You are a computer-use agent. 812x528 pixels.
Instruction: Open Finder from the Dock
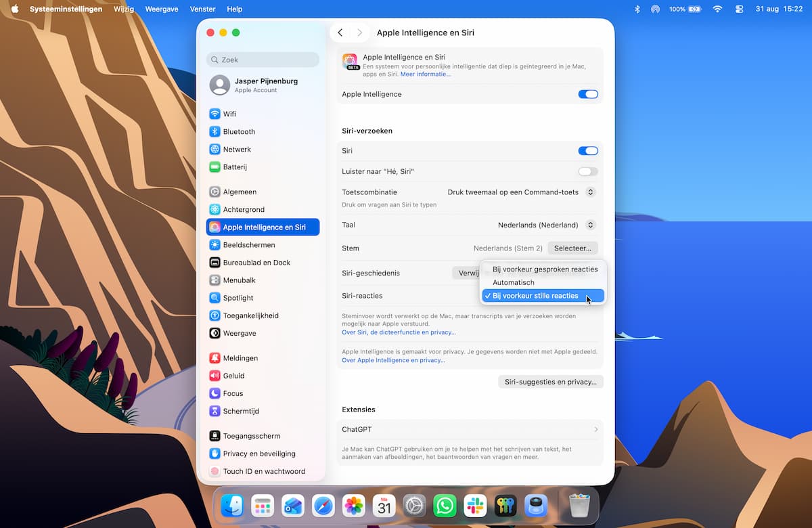pos(232,505)
